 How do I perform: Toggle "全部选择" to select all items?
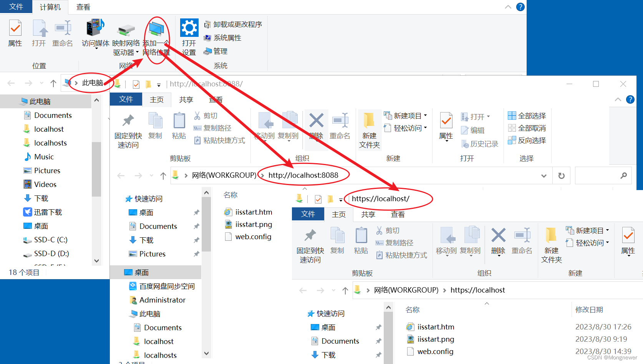pos(527,115)
